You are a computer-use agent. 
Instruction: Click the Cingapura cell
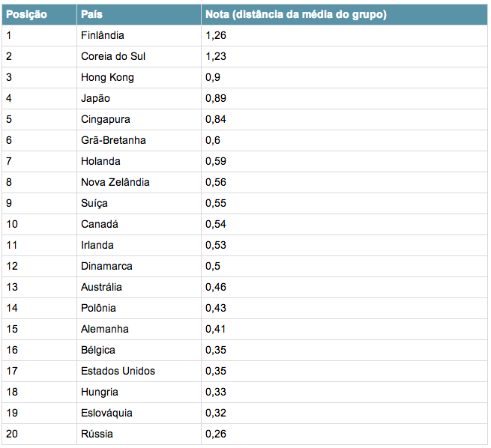pos(106,119)
